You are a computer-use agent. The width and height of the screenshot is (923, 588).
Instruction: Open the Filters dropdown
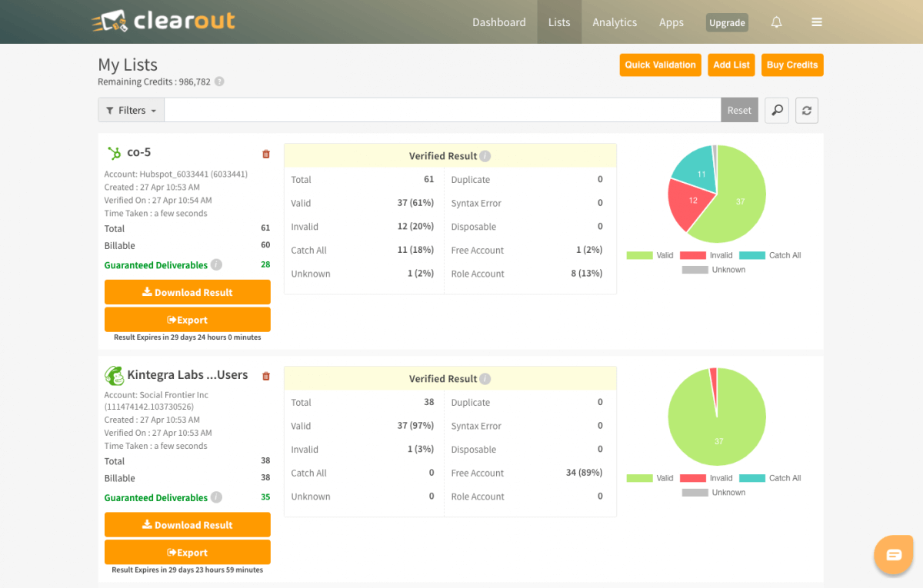(130, 110)
